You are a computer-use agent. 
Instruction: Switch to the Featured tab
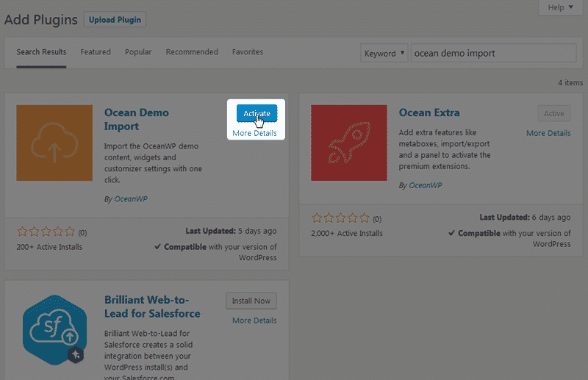point(96,52)
